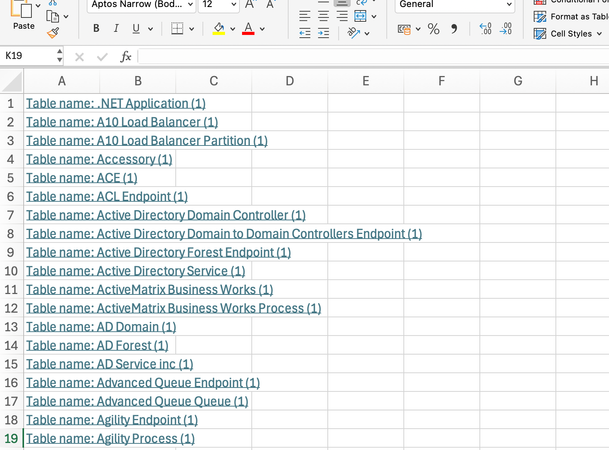Align text left

click(305, 16)
